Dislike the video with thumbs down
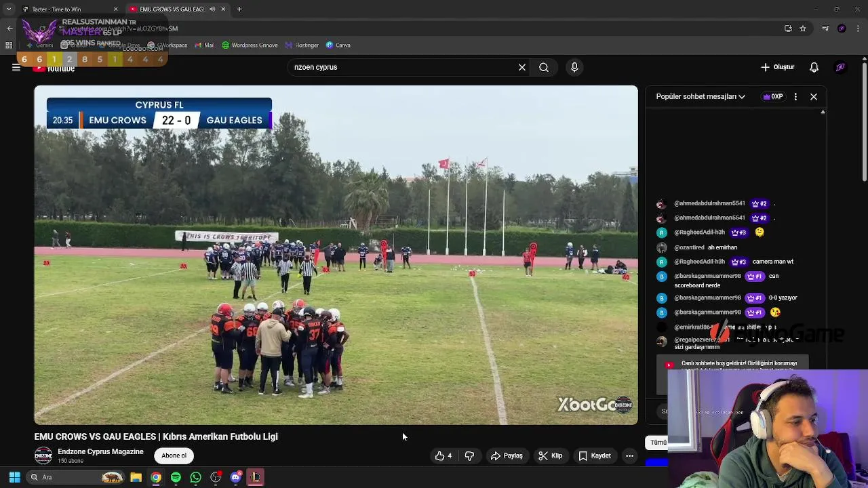 pyautogui.click(x=469, y=456)
